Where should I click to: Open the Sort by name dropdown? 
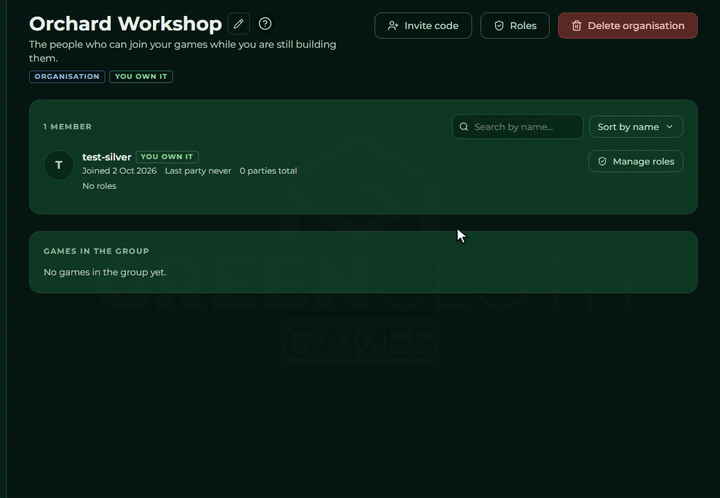coord(636,127)
